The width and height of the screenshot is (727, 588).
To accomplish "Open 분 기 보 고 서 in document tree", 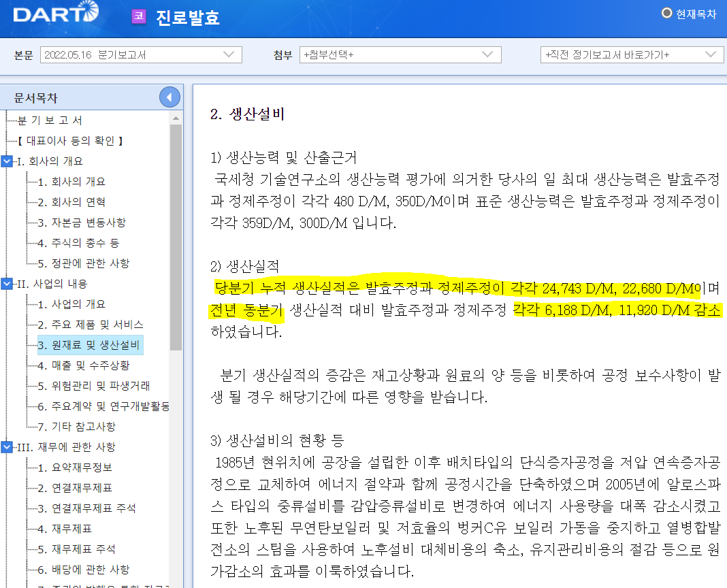I will (50, 120).
